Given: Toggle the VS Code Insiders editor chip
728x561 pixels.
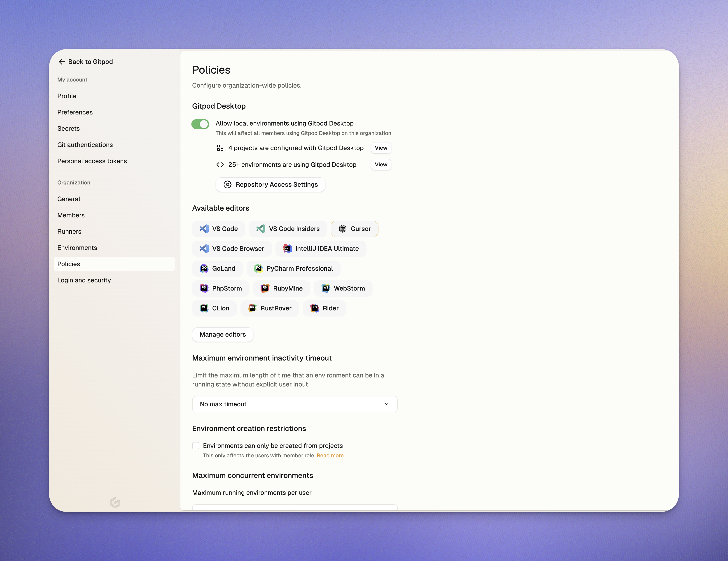Looking at the screenshot, I should [288, 229].
